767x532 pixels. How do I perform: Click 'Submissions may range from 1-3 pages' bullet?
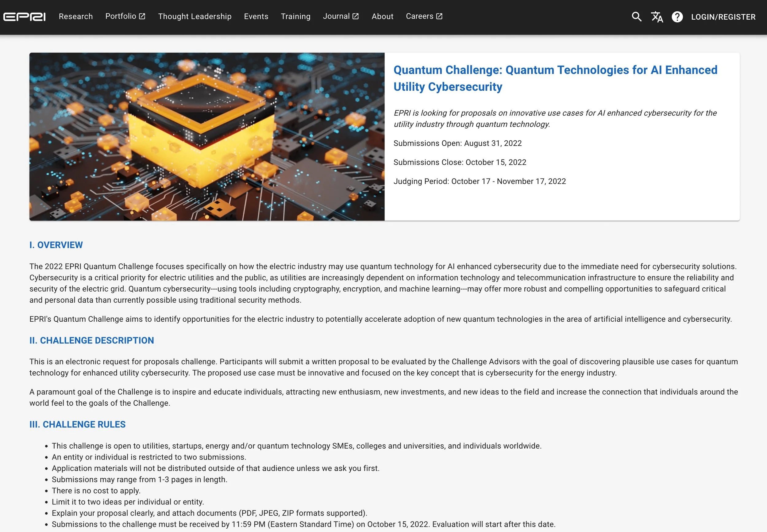[139, 480]
